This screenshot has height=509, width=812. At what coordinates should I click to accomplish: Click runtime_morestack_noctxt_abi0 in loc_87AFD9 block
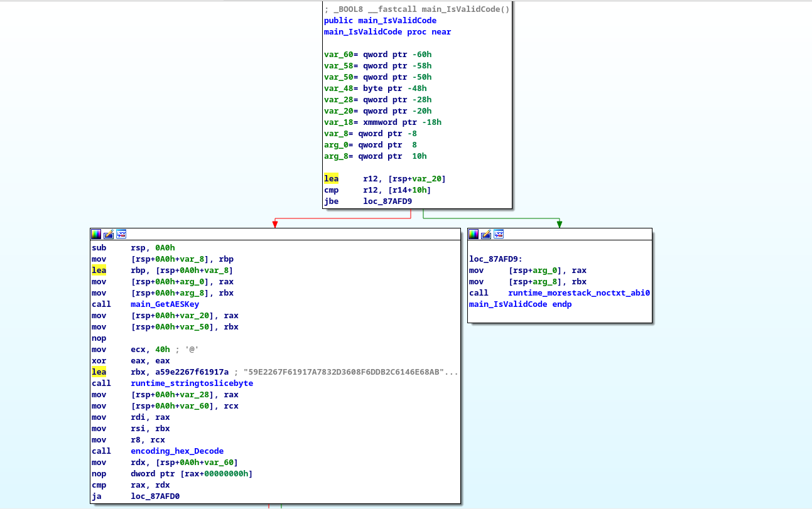coord(578,292)
